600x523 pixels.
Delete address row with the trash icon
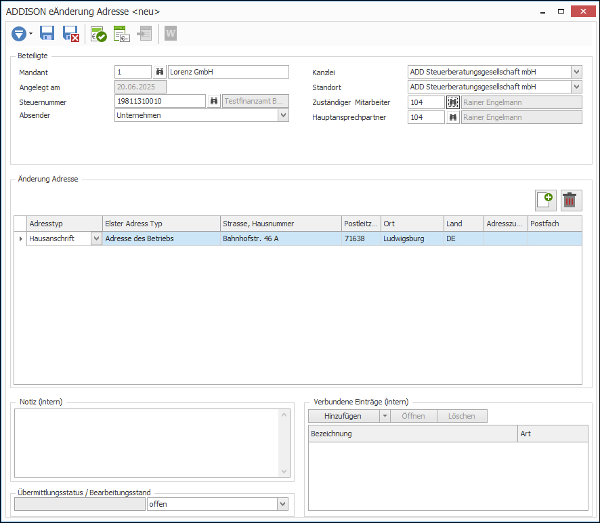click(571, 200)
